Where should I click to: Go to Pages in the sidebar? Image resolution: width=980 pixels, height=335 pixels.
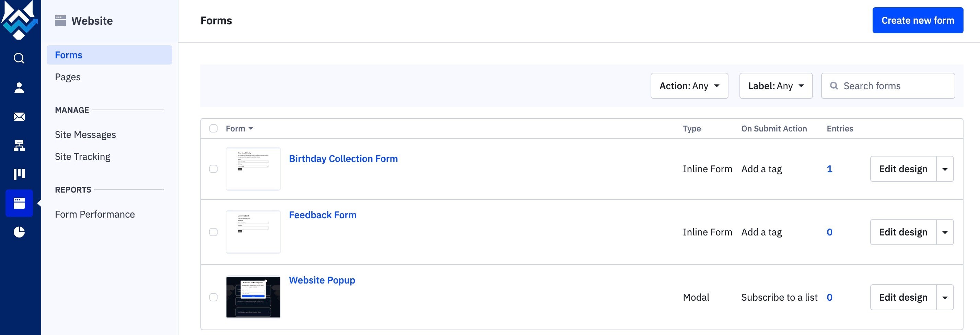(68, 77)
